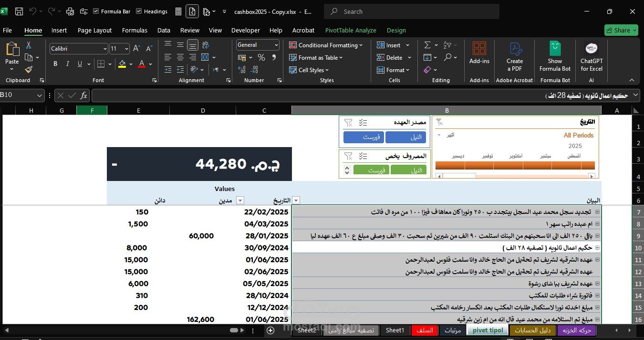Open the PivotTable Analyze tab
Screen dimensions: 644x340
point(351,30)
